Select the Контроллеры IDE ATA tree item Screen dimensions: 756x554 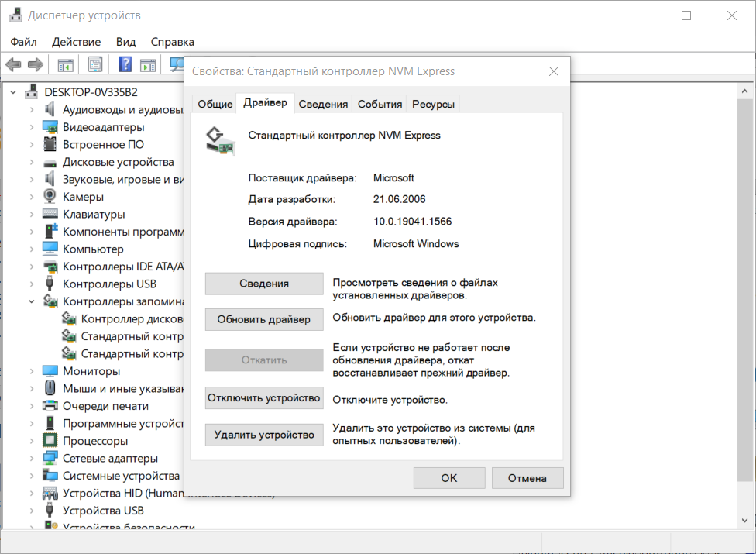click(x=115, y=266)
